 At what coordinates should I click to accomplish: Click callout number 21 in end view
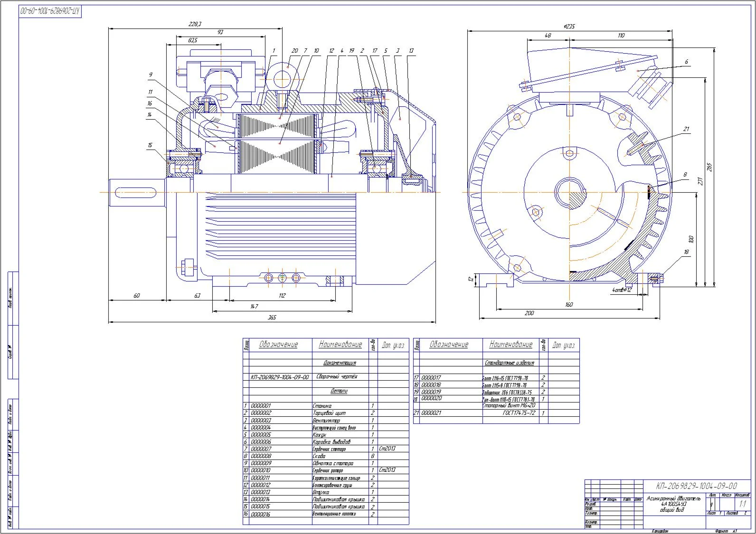[x=686, y=129]
